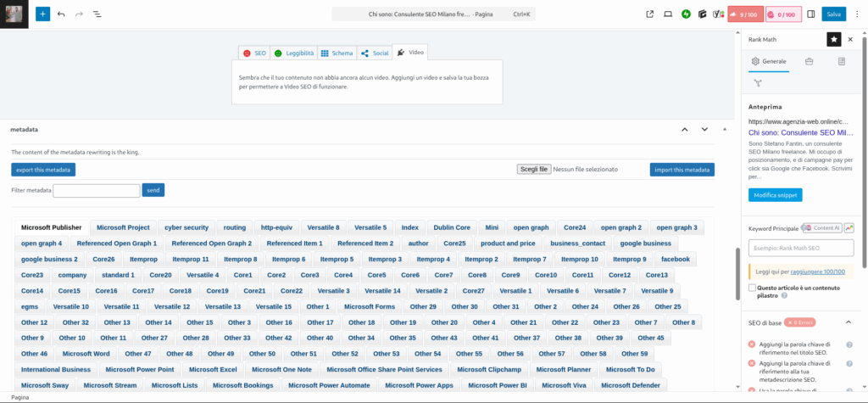Switch to the Social tab
This screenshot has height=403, width=868.
375,53
